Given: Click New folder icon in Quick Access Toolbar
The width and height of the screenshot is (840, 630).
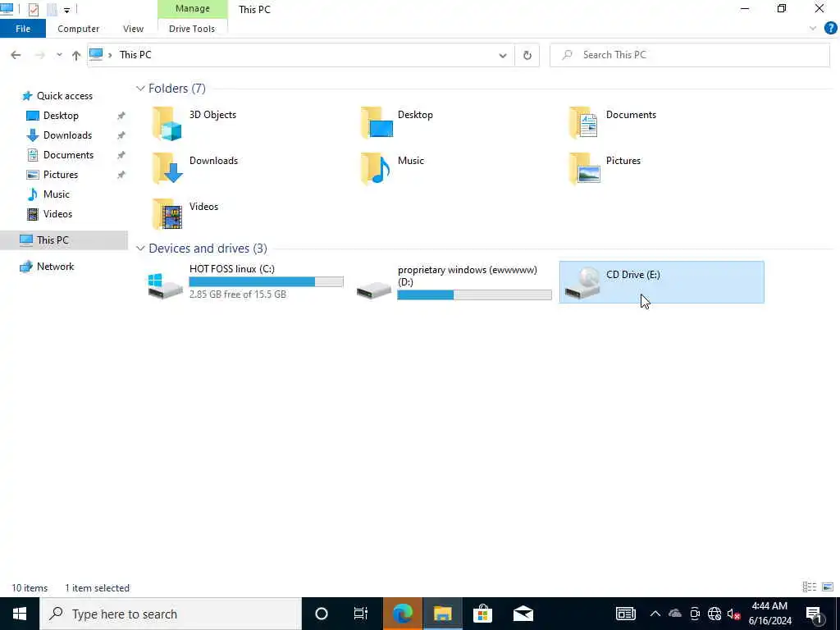Looking at the screenshot, I should click(x=52, y=9).
